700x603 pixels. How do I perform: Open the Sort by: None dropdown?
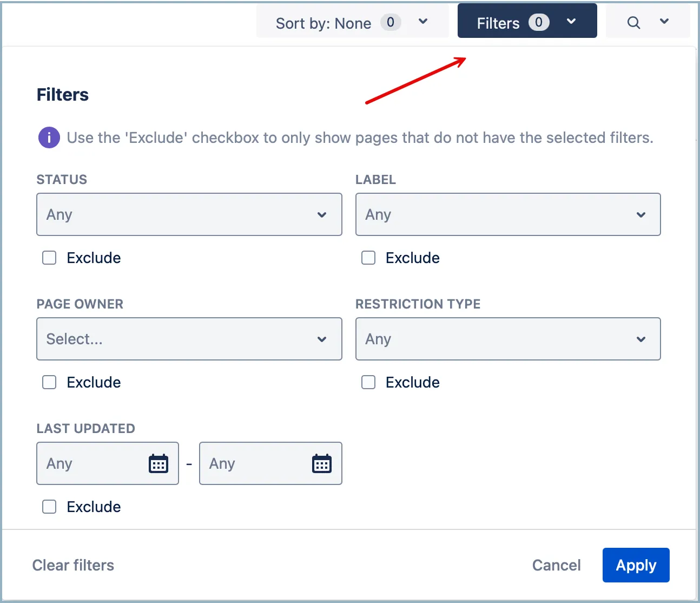353,22
